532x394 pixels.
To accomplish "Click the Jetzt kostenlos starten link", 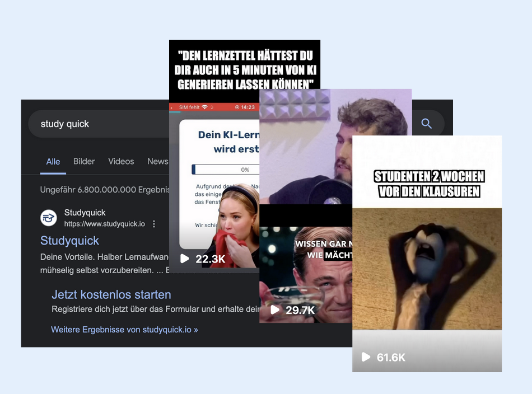I will coord(111,294).
